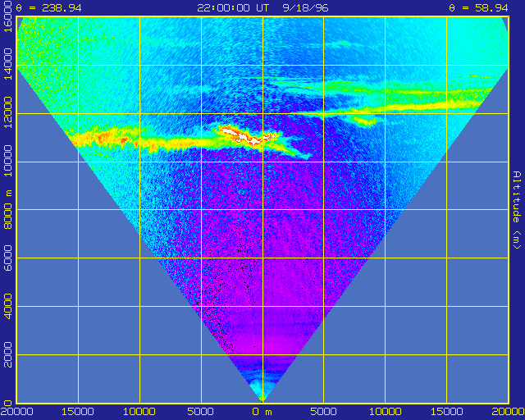Click the 16000 altitude axis label
The height and width of the screenshot is (420, 525).
point(7,17)
